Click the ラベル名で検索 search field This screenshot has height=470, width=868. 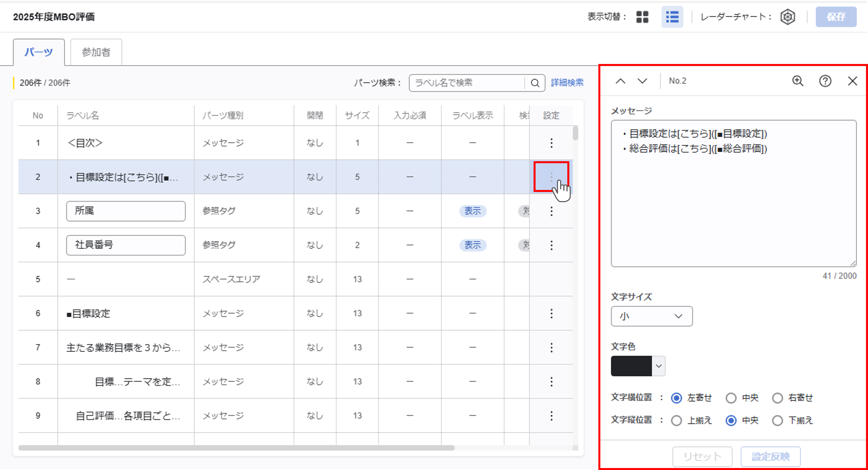[x=467, y=83]
